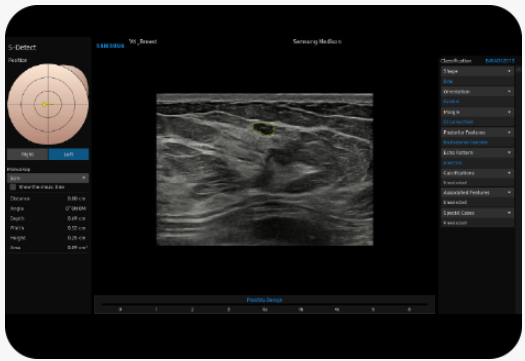Image resolution: width=525 pixels, height=361 pixels.
Task: Click the Angle measurement value
Action: pyautogui.click(x=76, y=208)
